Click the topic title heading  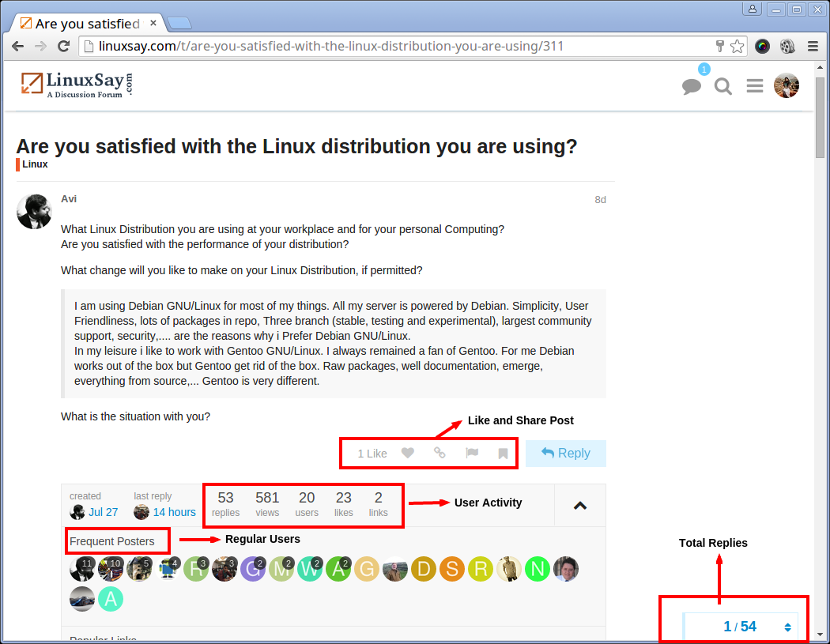coord(296,146)
